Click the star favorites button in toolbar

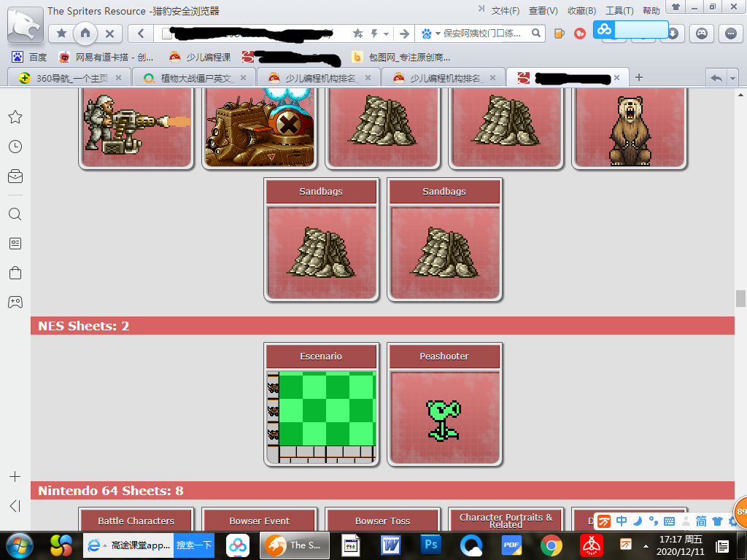pos(61,34)
